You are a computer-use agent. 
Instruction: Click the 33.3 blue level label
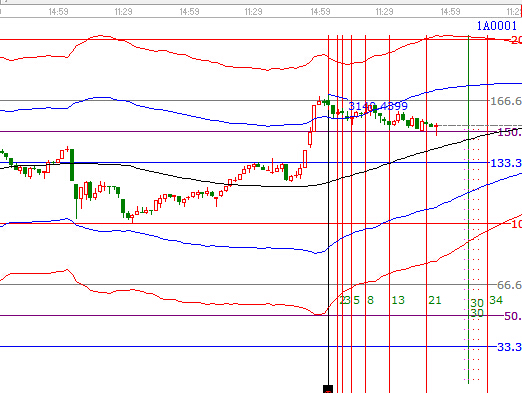(x=509, y=347)
